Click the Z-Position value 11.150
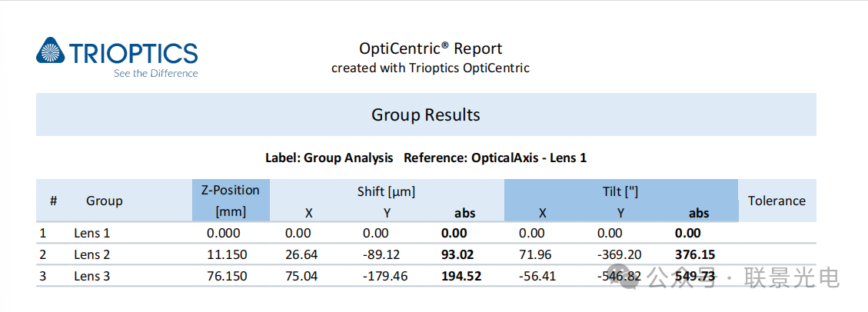The image size is (868, 312). point(228,254)
